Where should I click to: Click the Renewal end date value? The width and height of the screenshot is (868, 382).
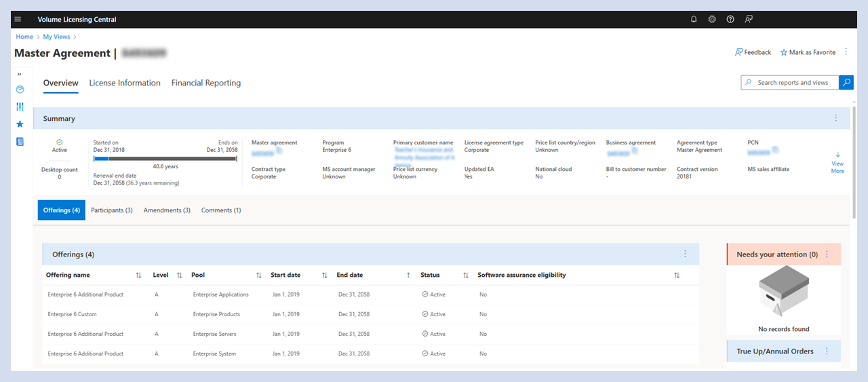click(x=136, y=183)
